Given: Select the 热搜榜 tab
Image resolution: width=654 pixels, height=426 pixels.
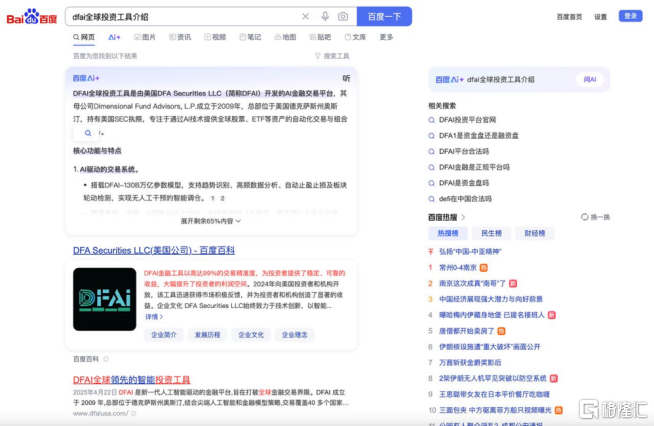Looking at the screenshot, I should (448, 233).
